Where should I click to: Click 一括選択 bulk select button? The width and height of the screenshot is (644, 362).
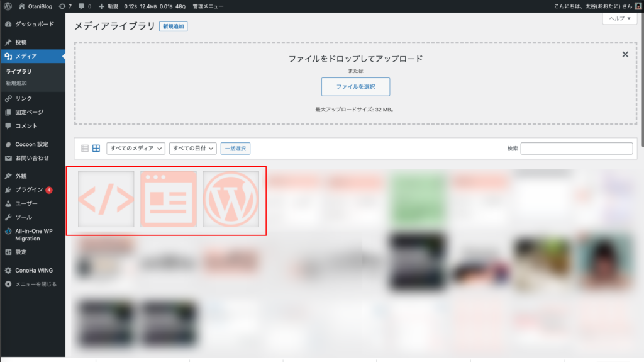(235, 149)
